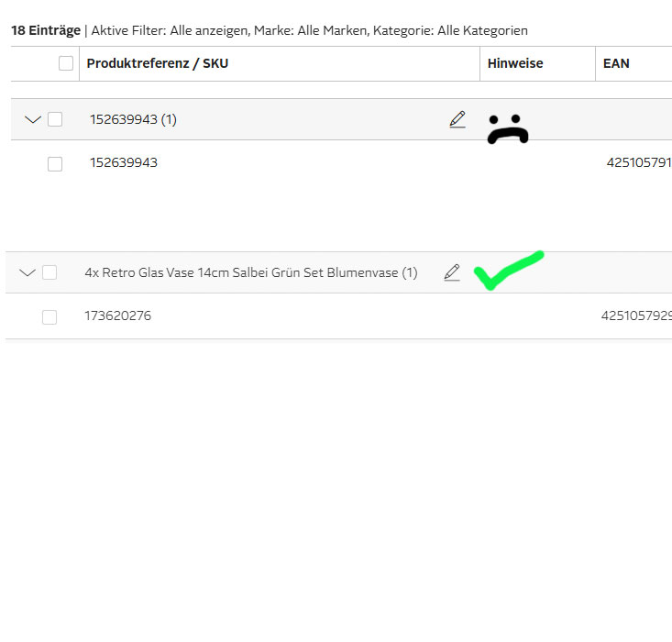Click the 4x Retro Glas Vase 14cm title
This screenshot has width=672, height=642.
point(250,272)
